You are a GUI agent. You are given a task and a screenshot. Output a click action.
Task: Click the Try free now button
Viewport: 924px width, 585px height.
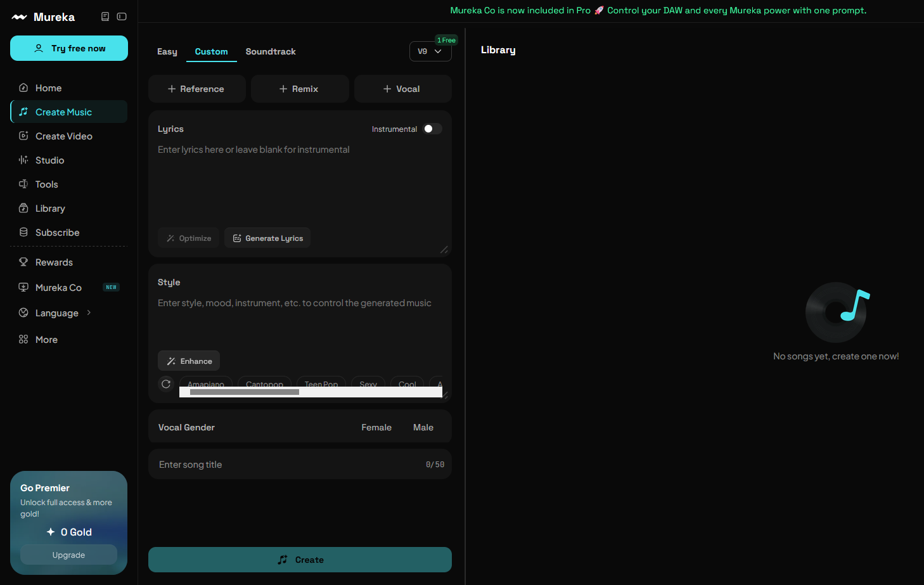(69, 48)
